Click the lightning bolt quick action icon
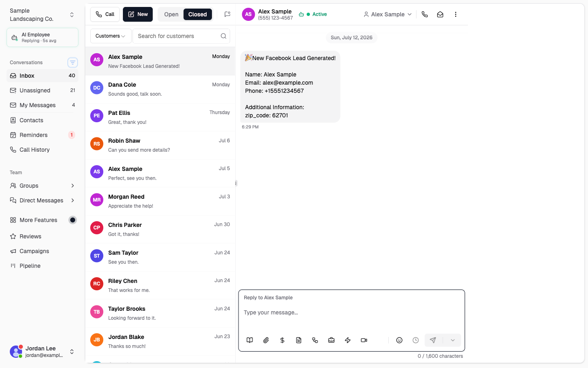 tap(347, 340)
